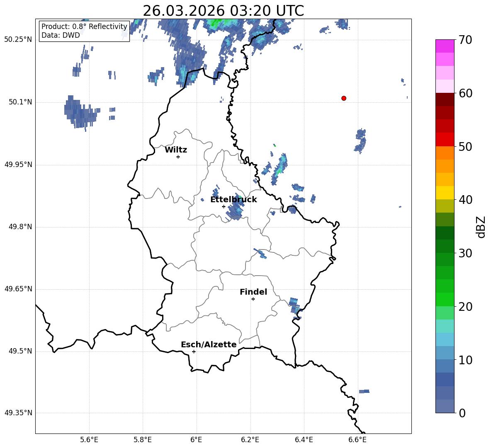
Task: Click the 60 colorbar tick label
Action: pyautogui.click(x=465, y=93)
